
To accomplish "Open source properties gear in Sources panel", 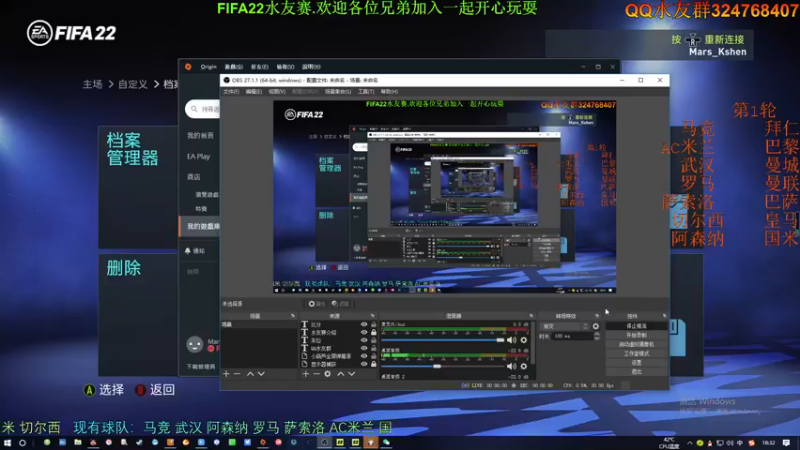I will click(x=328, y=374).
